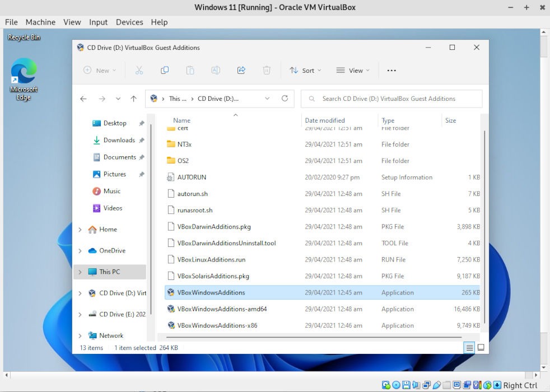Screen dimensions: 550x392
Task: Click the Refresh button in the address bar
Action: [285, 98]
